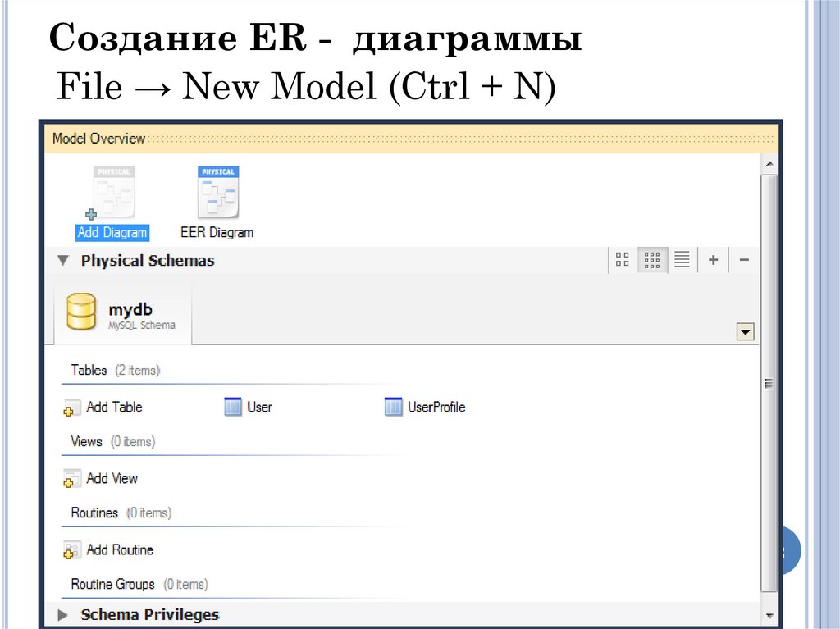The image size is (840, 629).
Task: Open the User table icon
Action: [234, 407]
